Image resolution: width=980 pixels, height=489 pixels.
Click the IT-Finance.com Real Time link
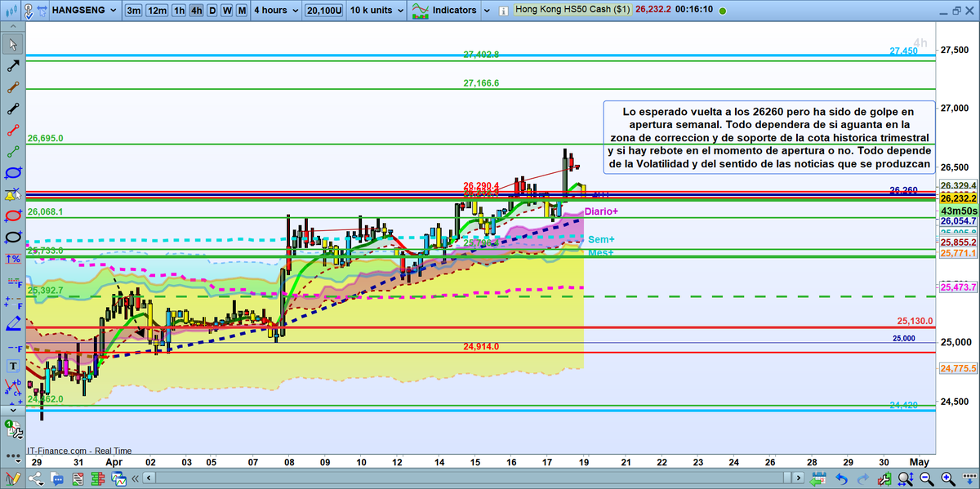click(78, 451)
